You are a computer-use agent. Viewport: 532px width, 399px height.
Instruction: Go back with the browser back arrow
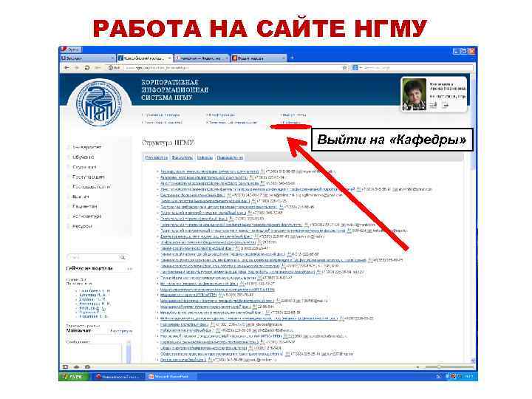[66, 67]
